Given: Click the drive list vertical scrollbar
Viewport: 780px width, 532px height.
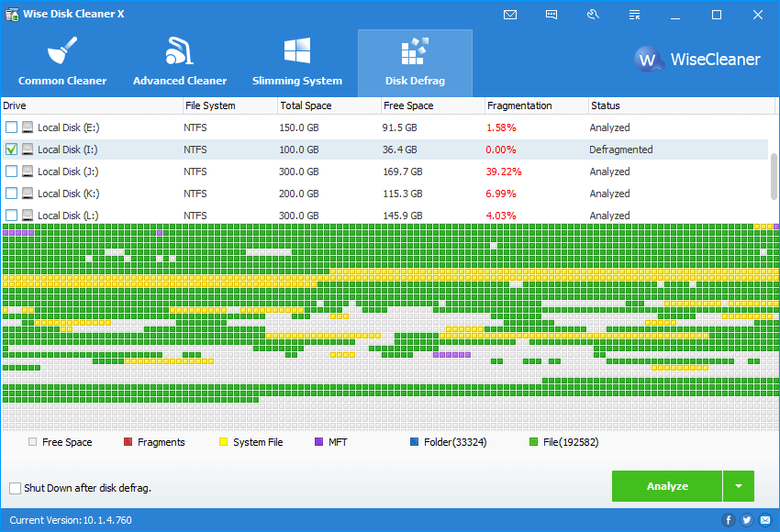Looking at the screenshot, I should 774,176.
